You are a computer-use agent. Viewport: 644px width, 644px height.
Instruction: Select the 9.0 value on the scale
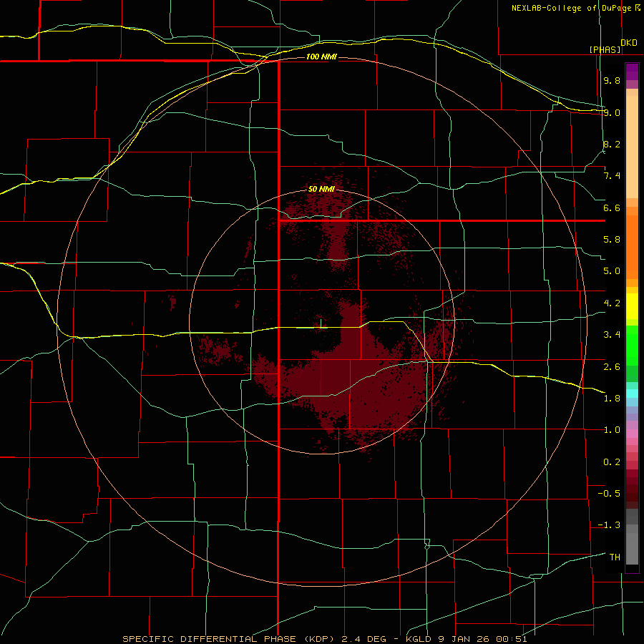coord(612,112)
